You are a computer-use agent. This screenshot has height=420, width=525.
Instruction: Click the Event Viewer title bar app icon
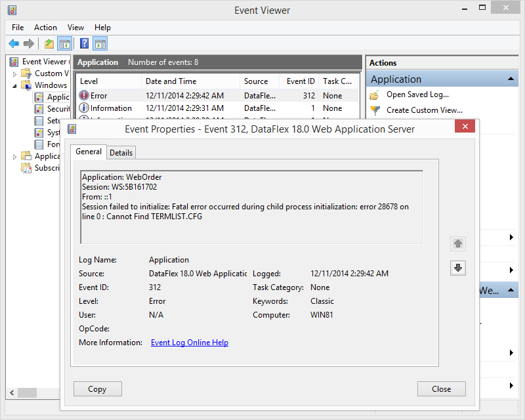click(12, 10)
